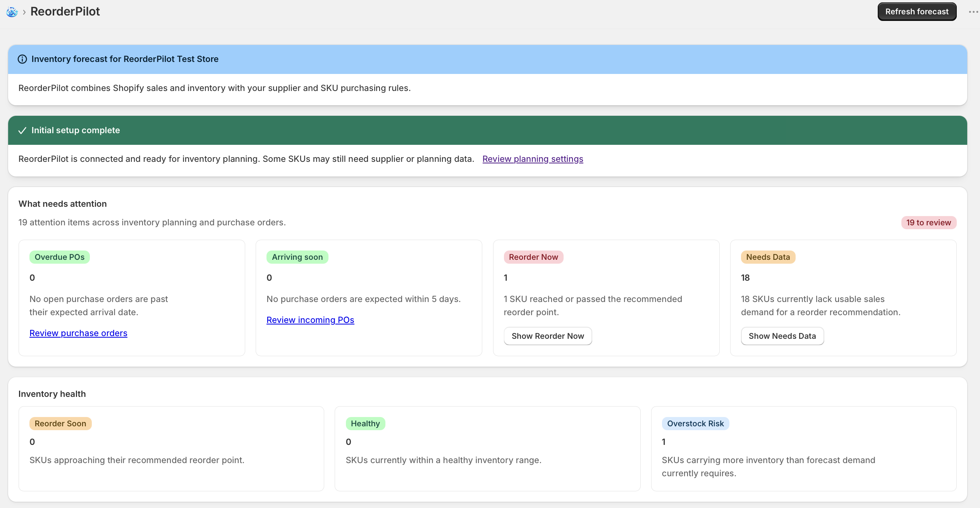The height and width of the screenshot is (508, 980).
Task: Click the count 0 under Reorder Soon
Action: (32, 442)
